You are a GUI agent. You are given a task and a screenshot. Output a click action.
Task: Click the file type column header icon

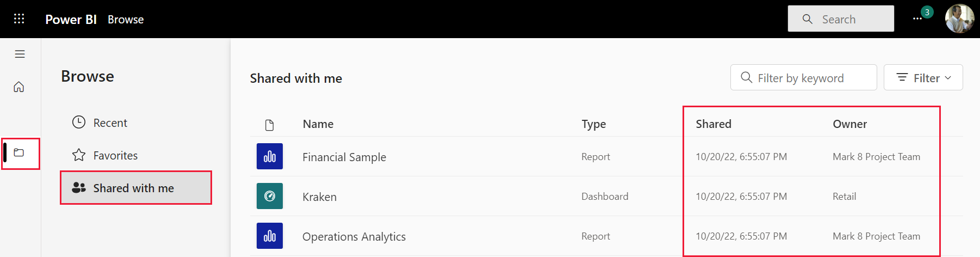tap(269, 125)
